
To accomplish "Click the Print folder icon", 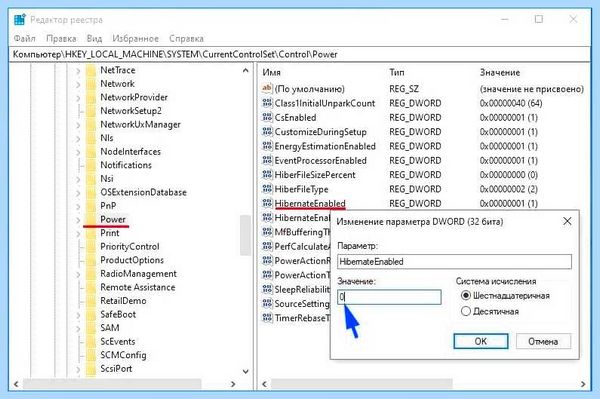I will [91, 233].
